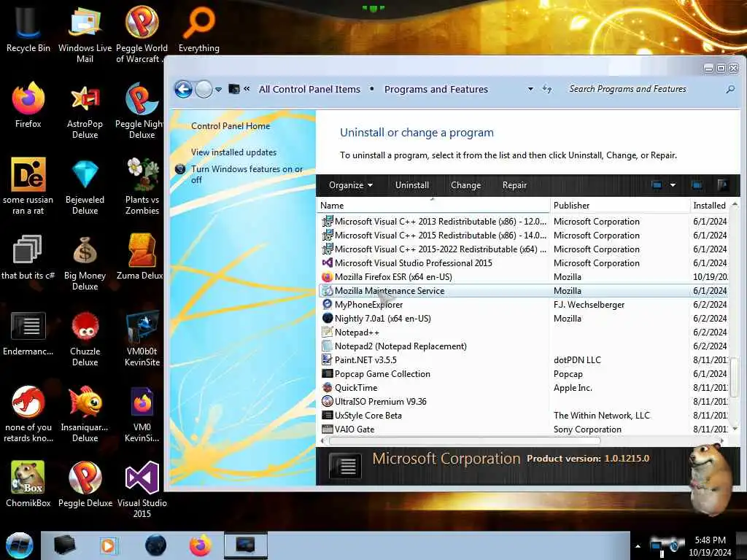The width and height of the screenshot is (747, 560).
Task: Open Bejeweled Deluxe desktop icon
Action: pyautogui.click(x=85, y=186)
